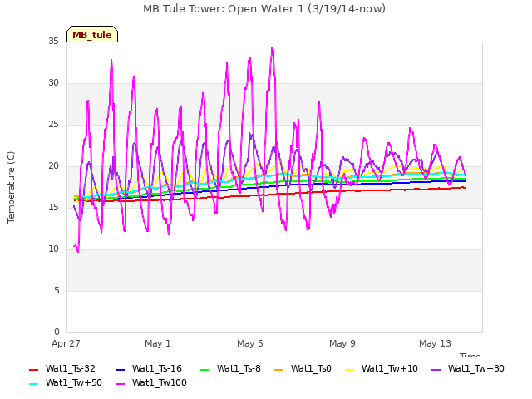Toggle the Wat1_Tw100 legend label
Screen dimensions: 532x399
click(160, 382)
